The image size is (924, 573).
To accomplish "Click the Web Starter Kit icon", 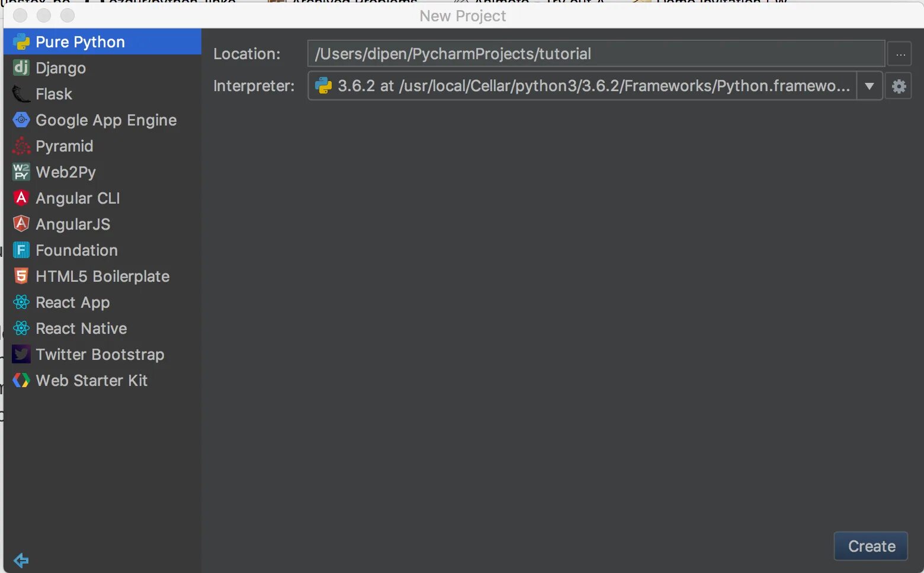I will [x=21, y=381].
